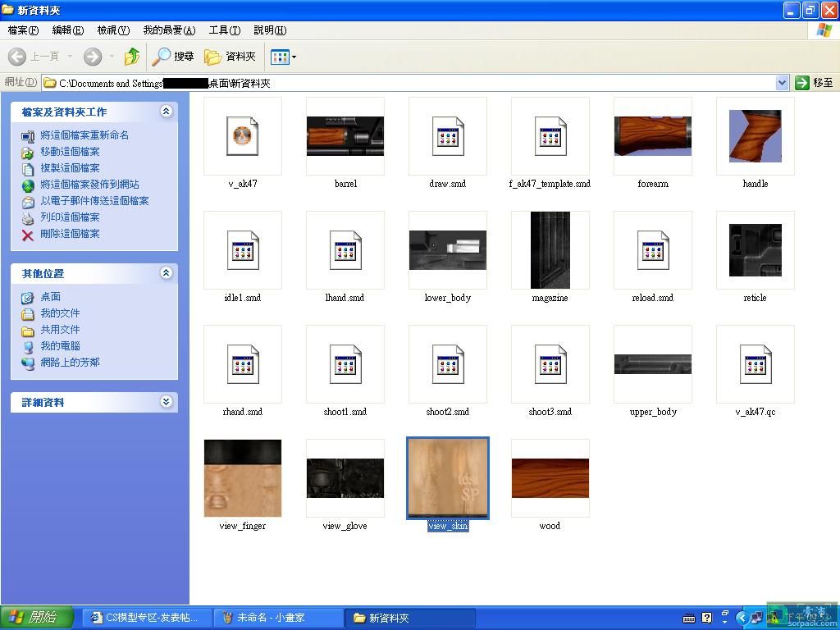
Task: Open the 工具(T) menu
Action: point(225,30)
